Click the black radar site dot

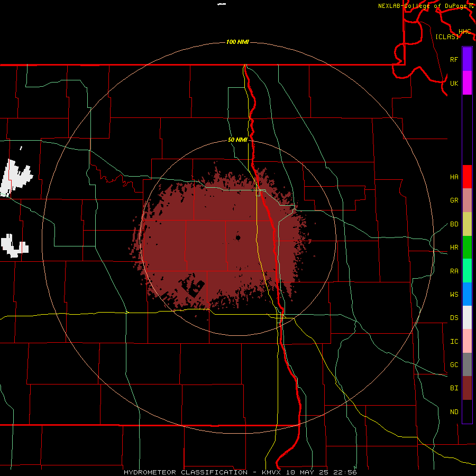point(238,237)
